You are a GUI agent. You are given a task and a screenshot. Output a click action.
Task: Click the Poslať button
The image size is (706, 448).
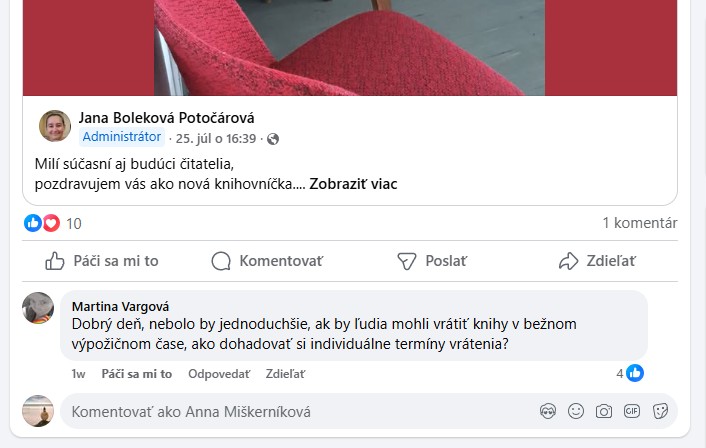pyautogui.click(x=432, y=261)
